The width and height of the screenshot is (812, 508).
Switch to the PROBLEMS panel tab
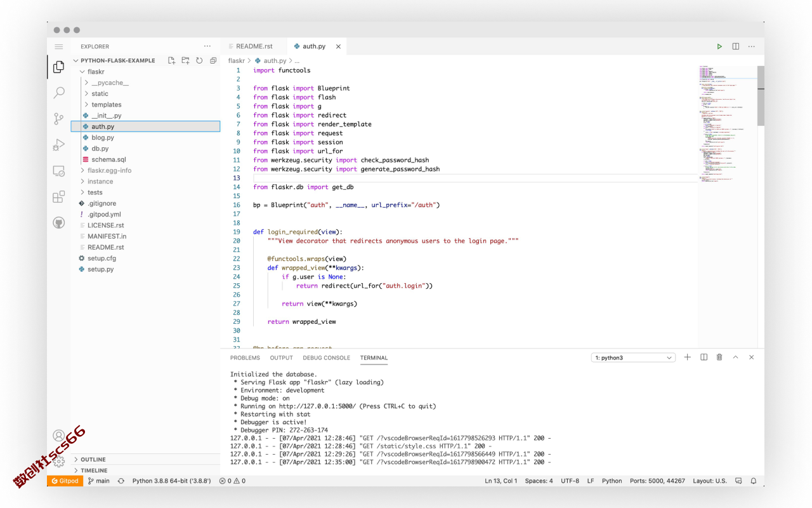pos(245,358)
